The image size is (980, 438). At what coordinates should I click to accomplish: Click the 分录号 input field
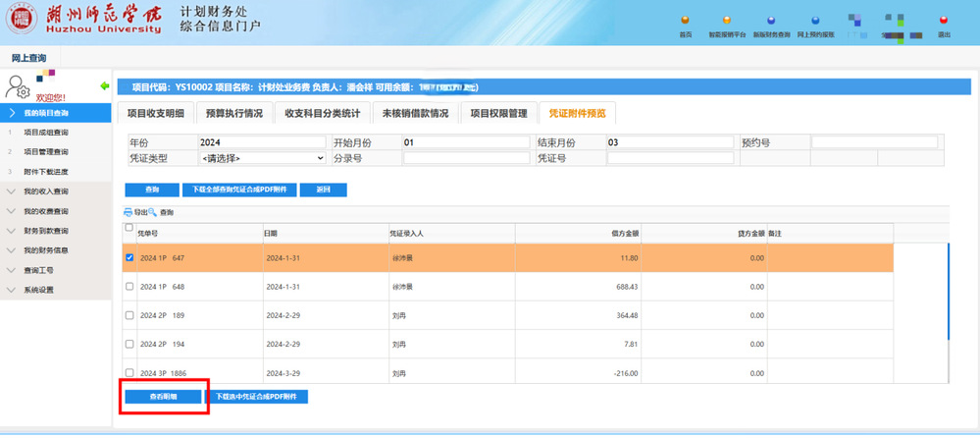(466, 158)
